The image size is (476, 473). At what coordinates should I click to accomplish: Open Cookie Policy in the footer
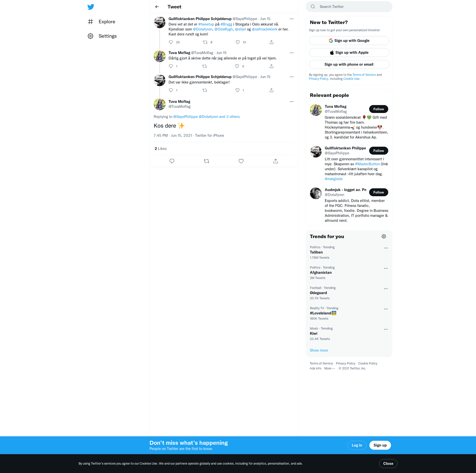[x=368, y=363]
